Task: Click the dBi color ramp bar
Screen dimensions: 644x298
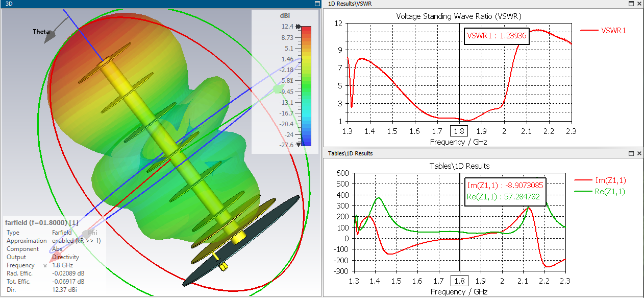Action: click(x=306, y=86)
